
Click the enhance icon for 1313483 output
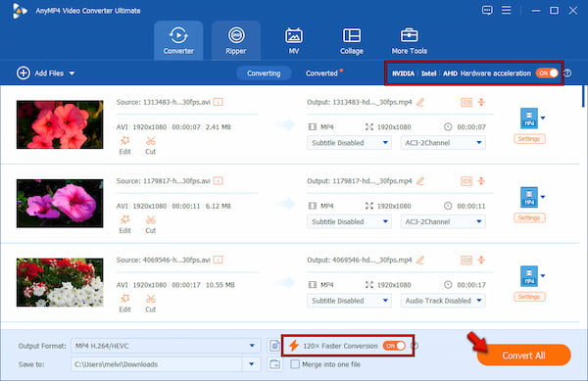pyautogui.click(x=481, y=102)
